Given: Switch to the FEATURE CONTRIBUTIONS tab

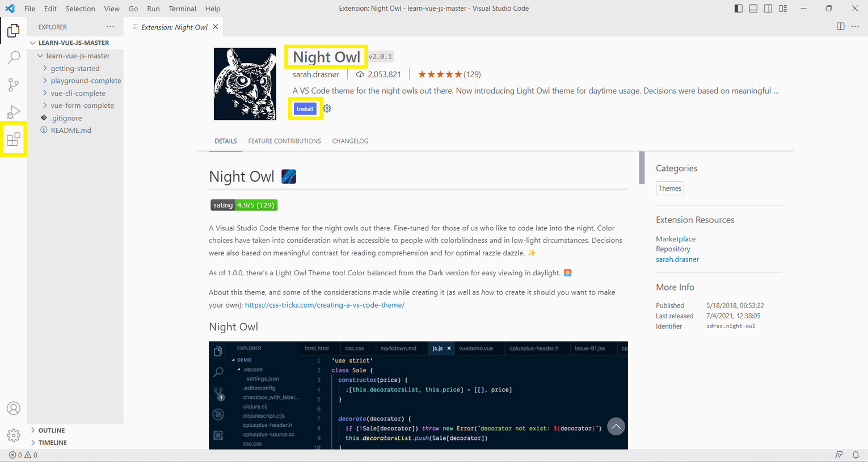Looking at the screenshot, I should coord(284,141).
